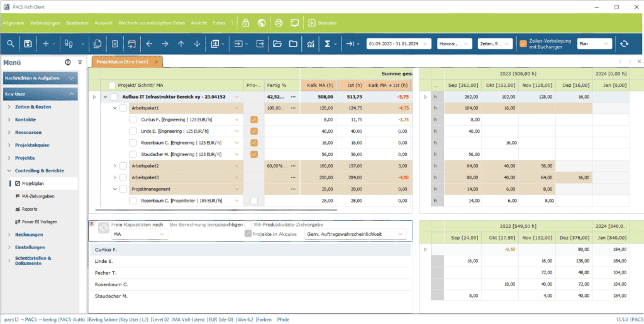
Task: Toggle Prio checkbox for Staudacher M. row
Action: [x=254, y=154]
